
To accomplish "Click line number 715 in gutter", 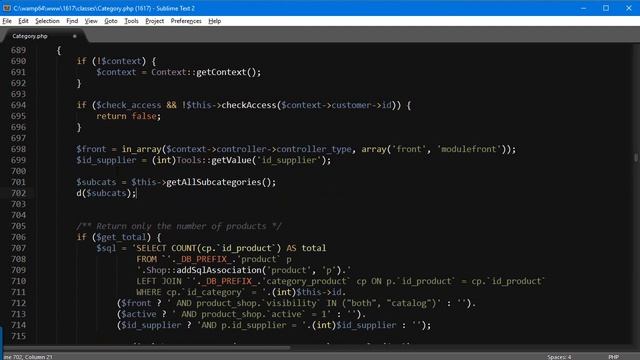I will point(18,336).
